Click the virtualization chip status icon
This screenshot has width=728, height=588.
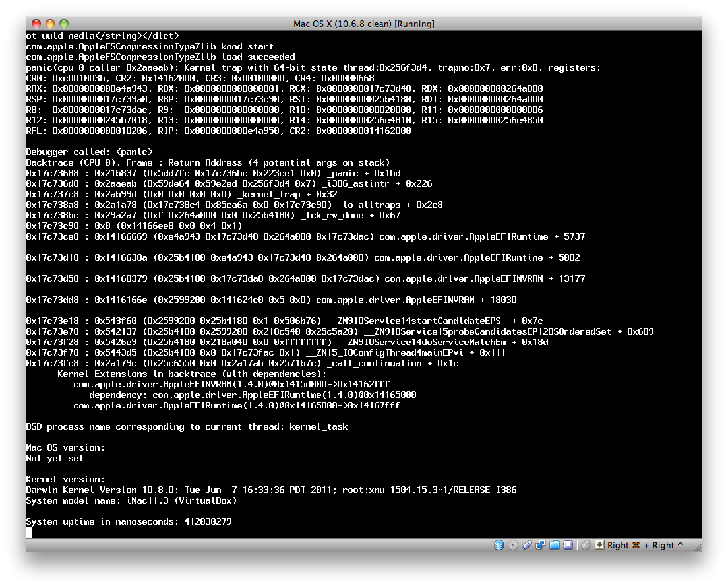(568, 545)
